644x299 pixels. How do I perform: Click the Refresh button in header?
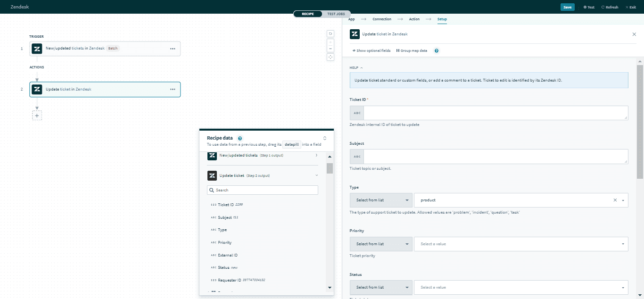(610, 7)
